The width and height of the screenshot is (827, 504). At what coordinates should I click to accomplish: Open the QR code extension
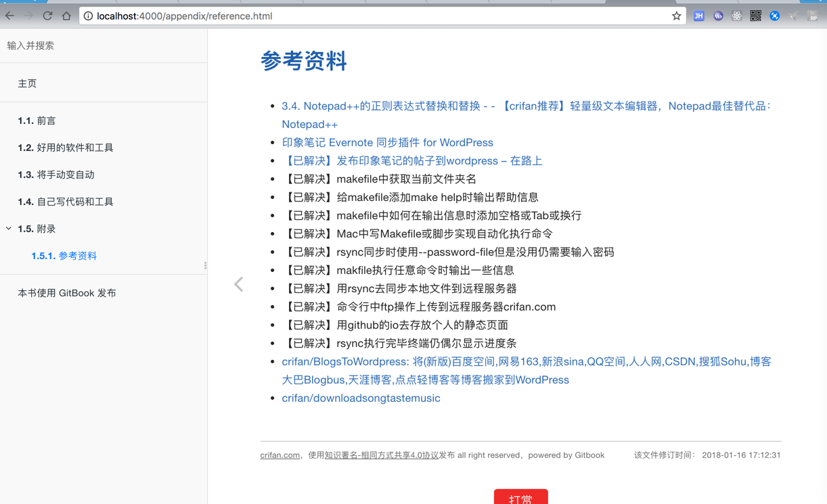[755, 16]
